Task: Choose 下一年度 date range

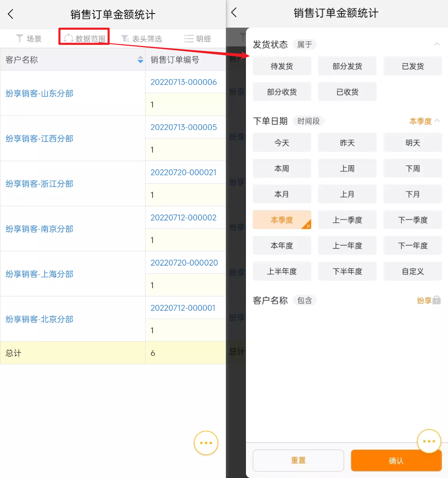Action: click(413, 245)
